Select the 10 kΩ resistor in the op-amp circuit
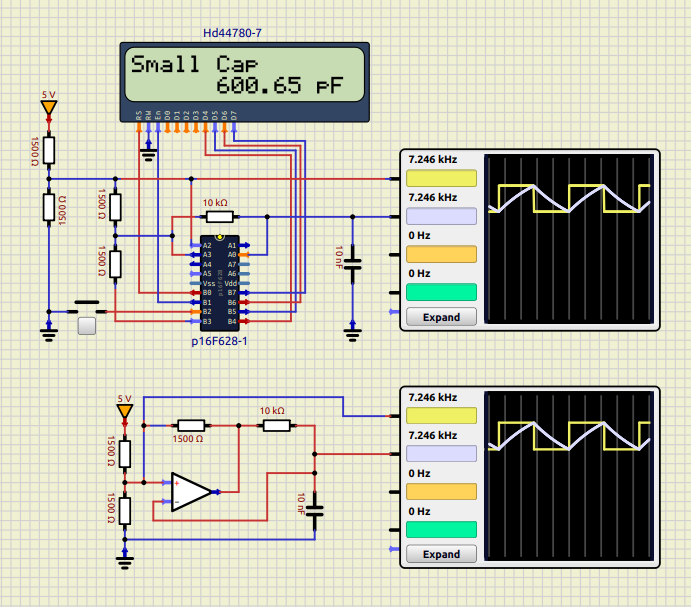Image resolution: width=691 pixels, height=607 pixels. [x=275, y=425]
